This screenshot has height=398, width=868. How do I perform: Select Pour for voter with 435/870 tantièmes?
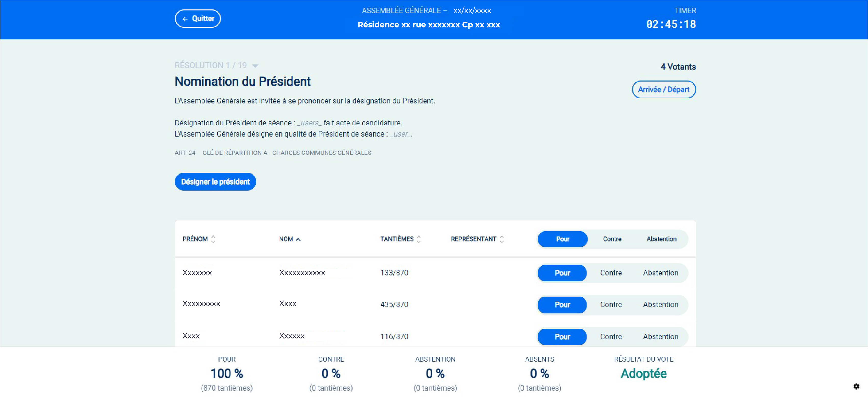pyautogui.click(x=562, y=304)
